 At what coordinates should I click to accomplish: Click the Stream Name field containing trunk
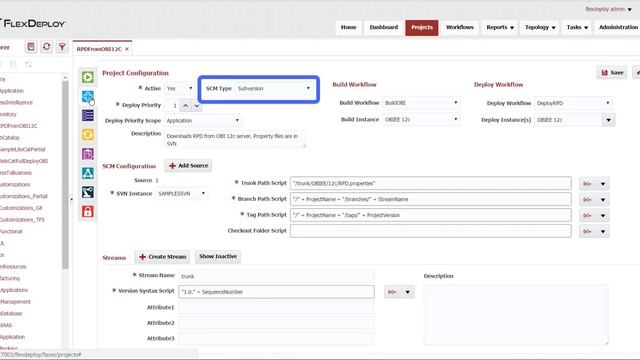[x=276, y=276]
